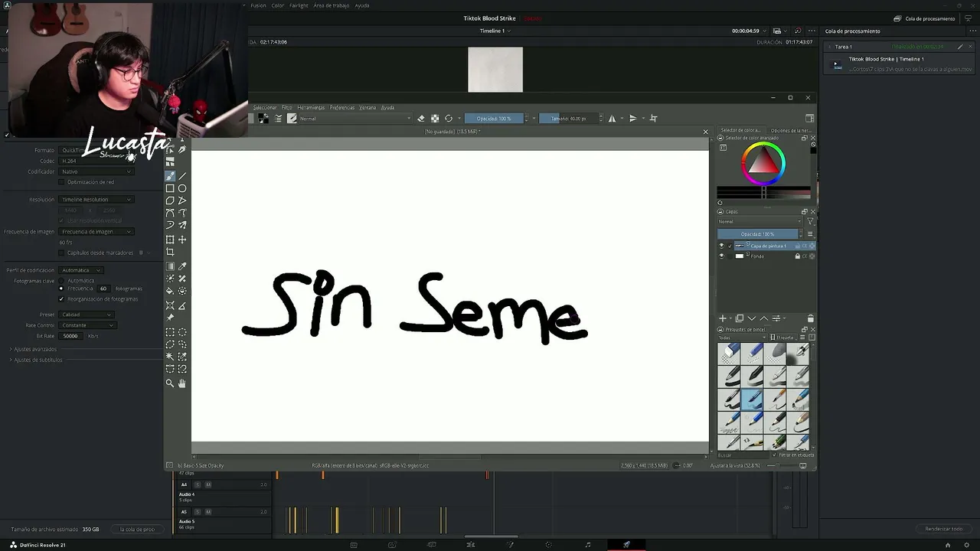Open the Rate Control dropdown

coord(87,325)
